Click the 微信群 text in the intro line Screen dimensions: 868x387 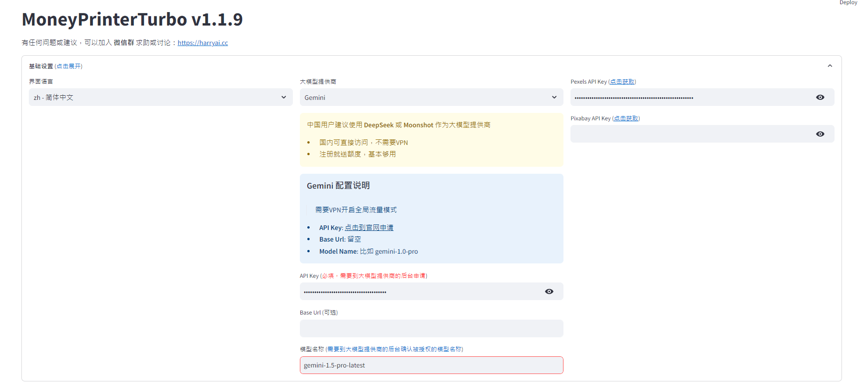pos(124,43)
